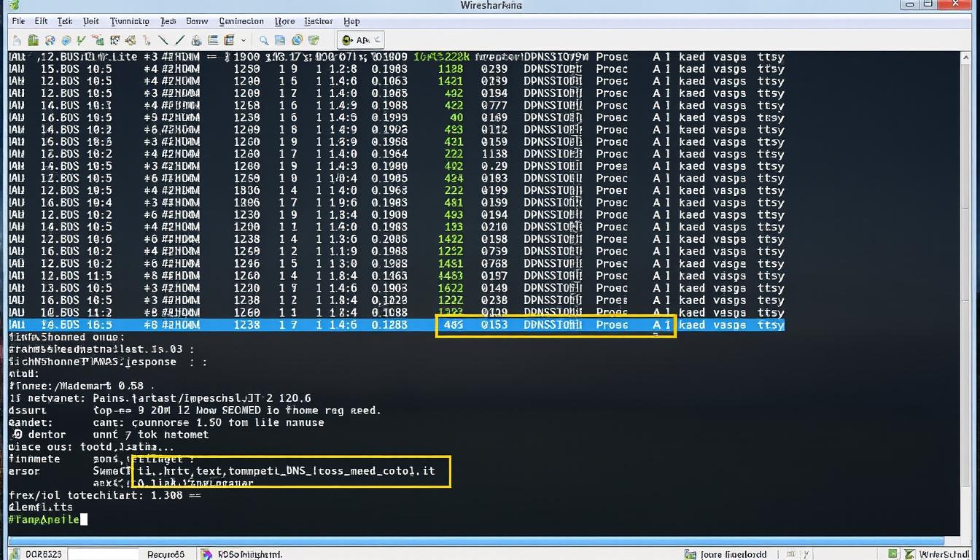The height and width of the screenshot is (560, 980).
Task: Click the blue table grid toolbar icon
Action: 229,40
